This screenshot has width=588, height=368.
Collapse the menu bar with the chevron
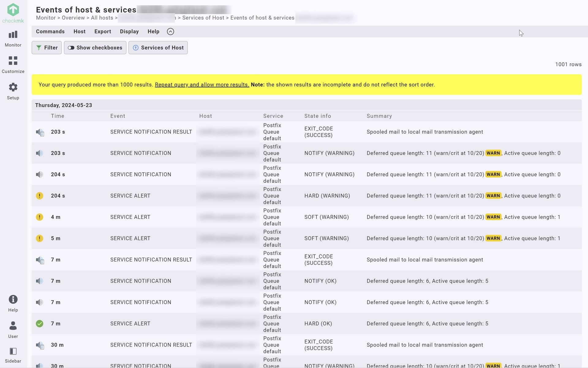click(x=170, y=31)
